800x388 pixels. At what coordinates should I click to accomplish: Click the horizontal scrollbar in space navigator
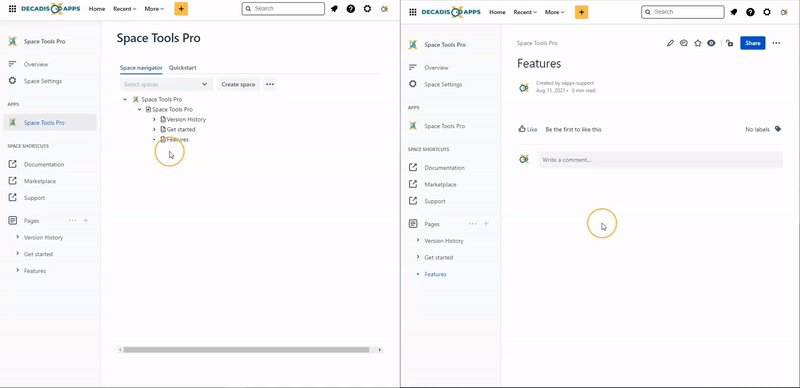246,350
